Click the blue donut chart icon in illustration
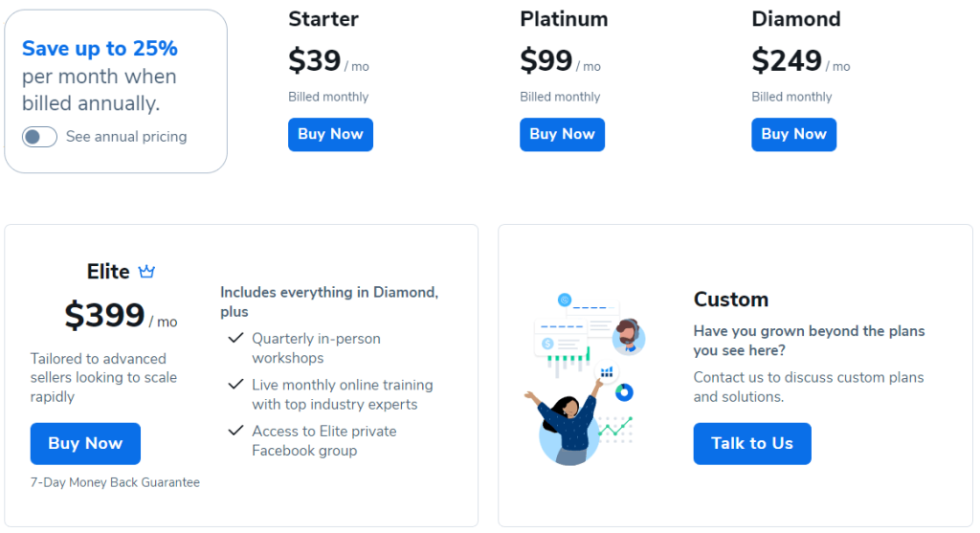 coord(624,392)
